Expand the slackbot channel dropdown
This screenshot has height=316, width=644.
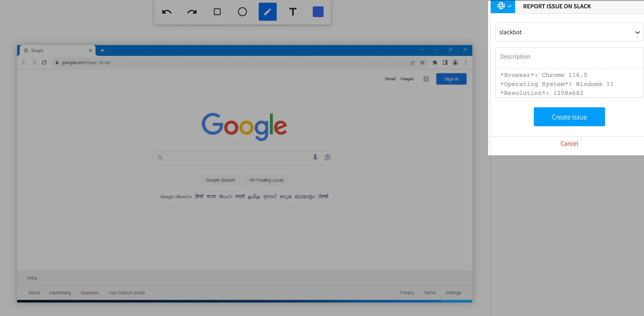[x=569, y=32]
